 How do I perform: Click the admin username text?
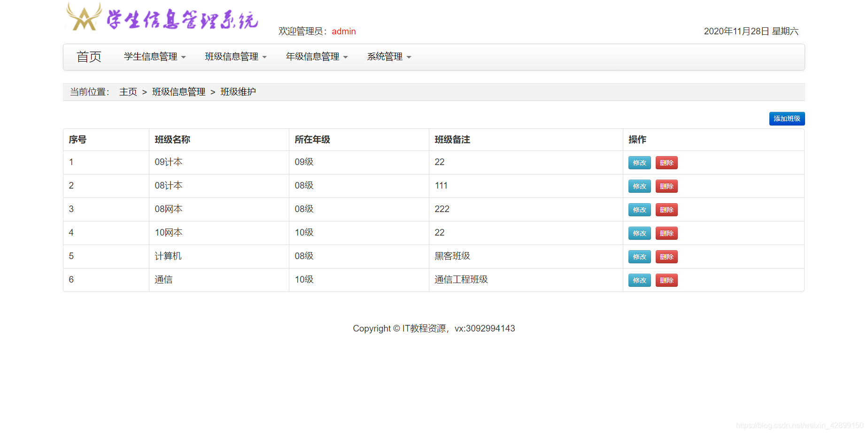[x=344, y=32]
